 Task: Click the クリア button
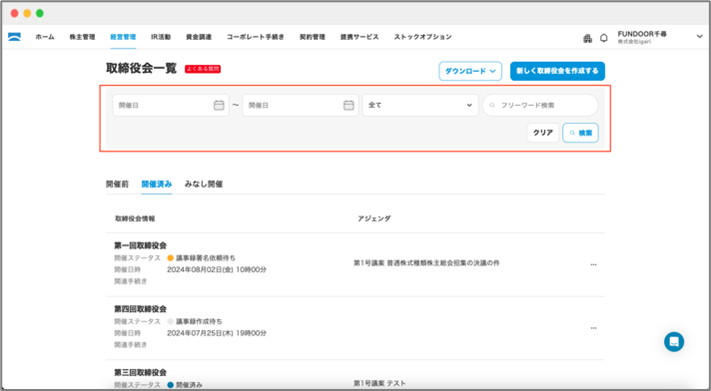click(543, 133)
